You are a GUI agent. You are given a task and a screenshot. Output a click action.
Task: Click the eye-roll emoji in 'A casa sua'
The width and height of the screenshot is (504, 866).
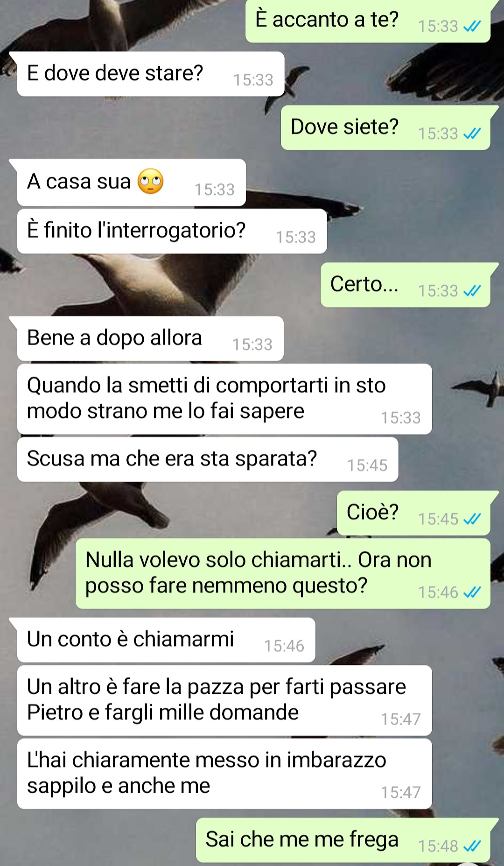150,182
